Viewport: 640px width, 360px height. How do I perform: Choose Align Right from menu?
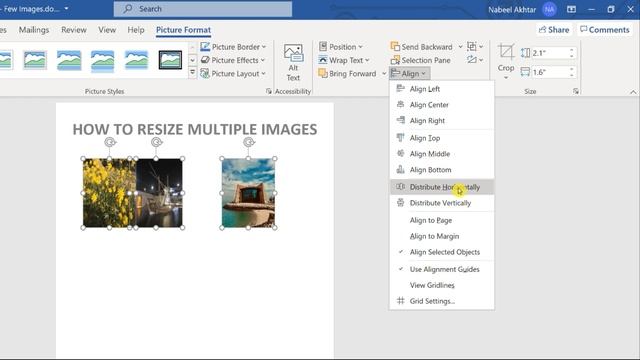click(442, 121)
